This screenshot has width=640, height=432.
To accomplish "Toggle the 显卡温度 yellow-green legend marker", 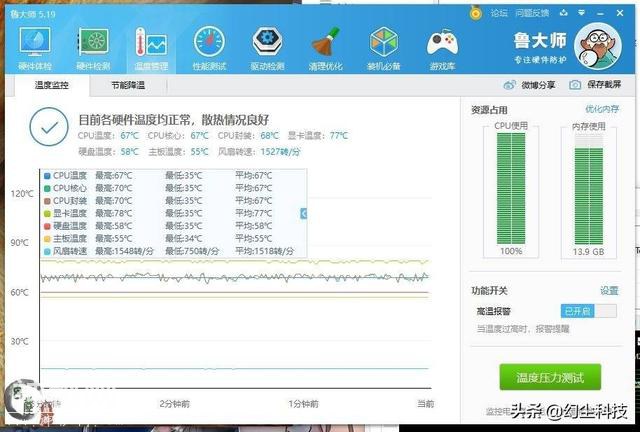I will [x=47, y=214].
